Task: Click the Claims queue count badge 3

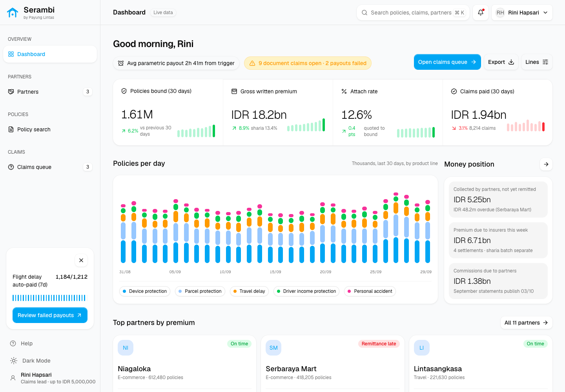Action: tap(87, 167)
